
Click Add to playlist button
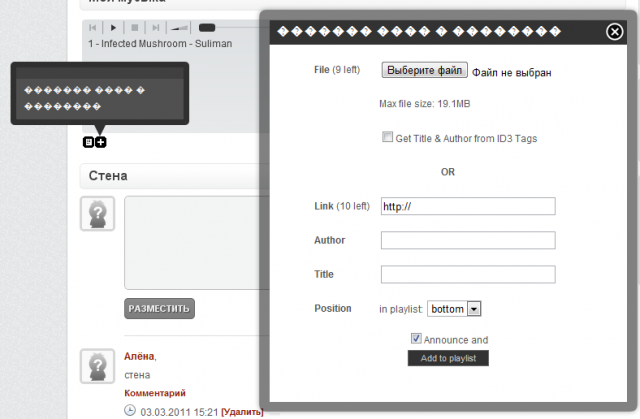click(x=448, y=358)
